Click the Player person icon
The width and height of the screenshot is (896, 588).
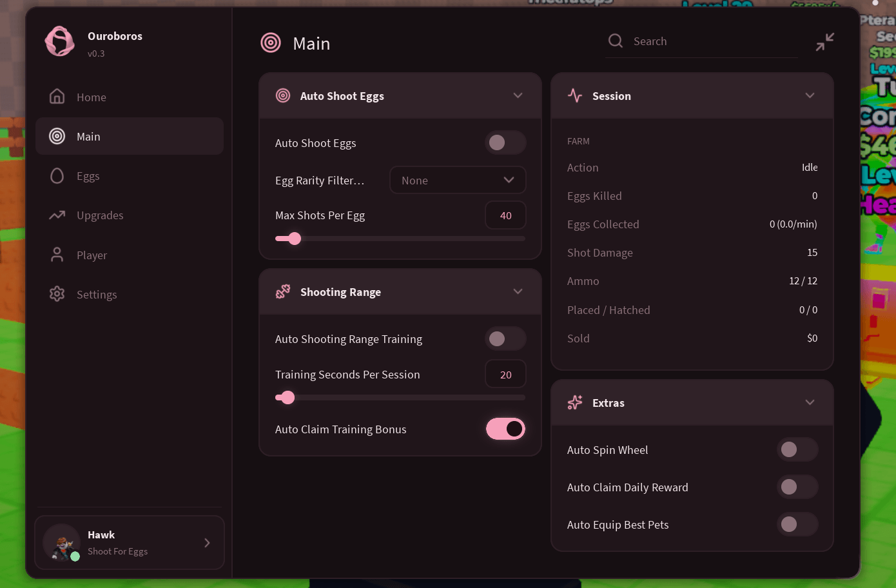coord(57,255)
